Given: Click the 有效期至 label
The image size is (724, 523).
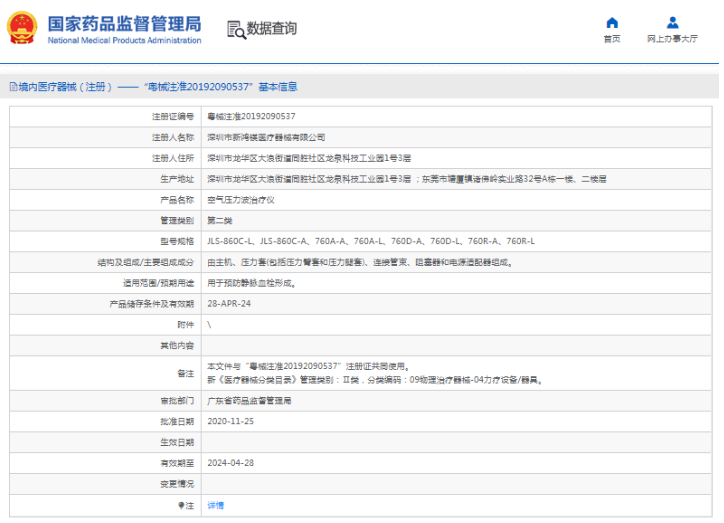Looking at the screenshot, I should [x=177, y=463].
